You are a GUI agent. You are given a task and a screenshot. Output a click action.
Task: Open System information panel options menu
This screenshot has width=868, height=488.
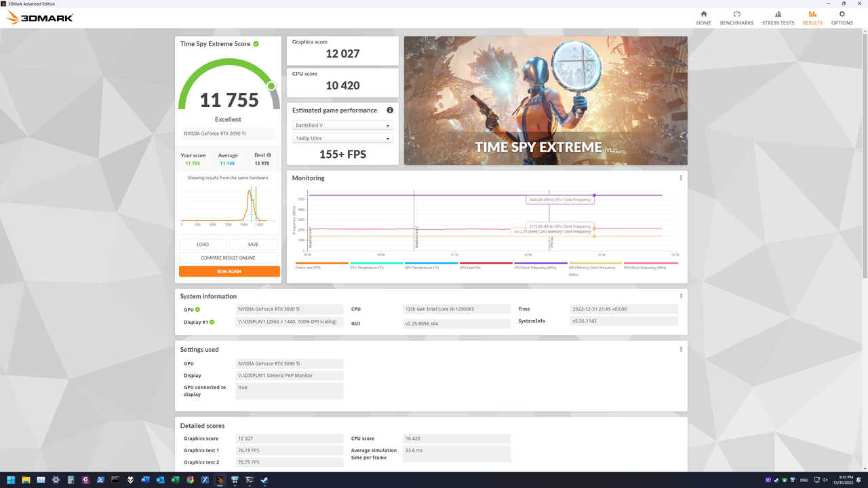pyautogui.click(x=681, y=296)
